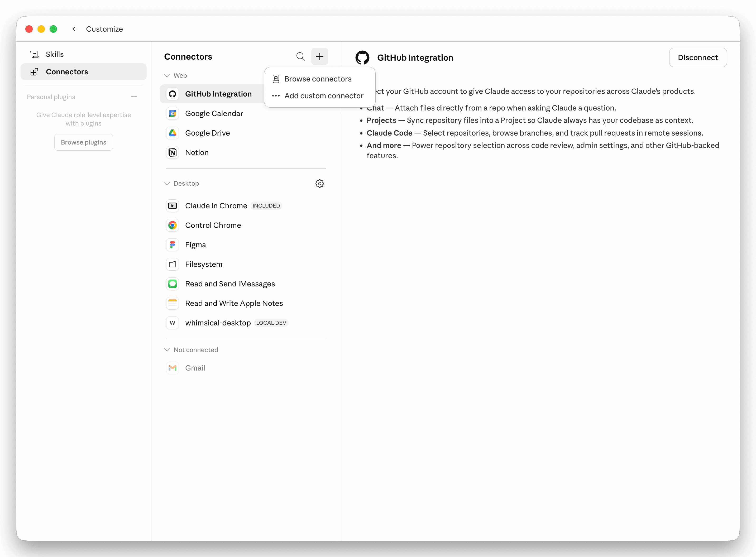The image size is (756, 557).
Task: Click the plus button to add a connector
Action: 320,56
